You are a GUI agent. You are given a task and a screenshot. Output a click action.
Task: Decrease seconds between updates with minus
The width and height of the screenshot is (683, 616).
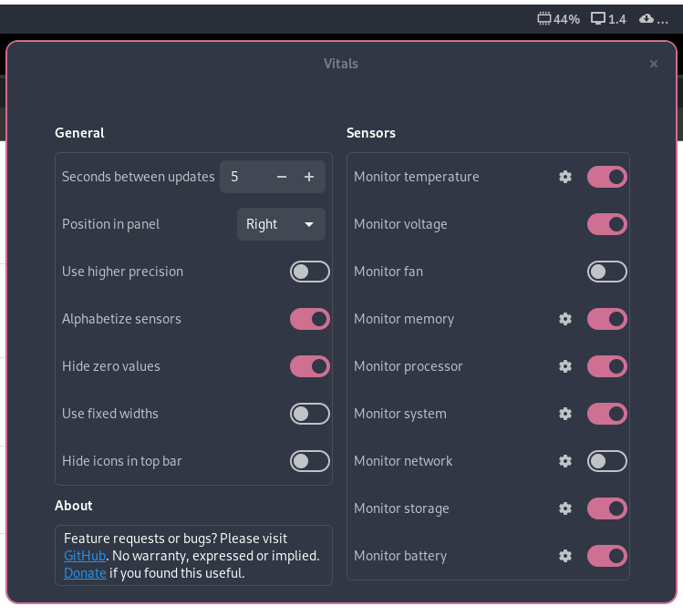click(282, 177)
